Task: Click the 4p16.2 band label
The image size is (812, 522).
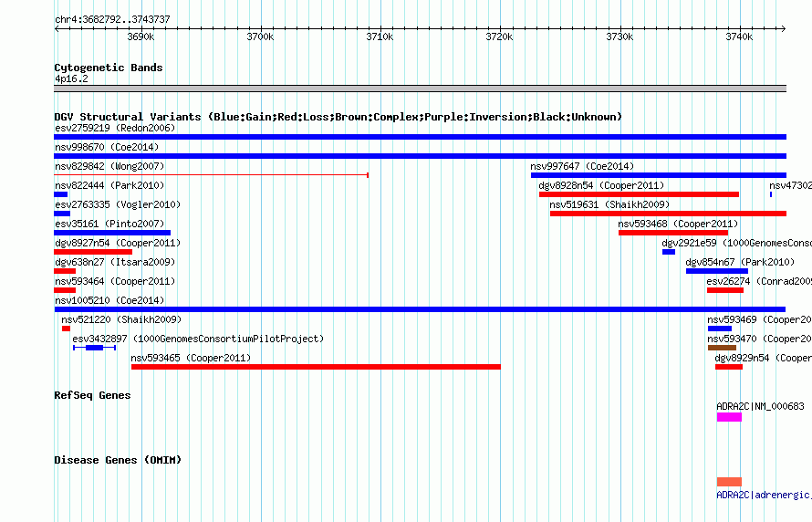Action: click(71, 78)
